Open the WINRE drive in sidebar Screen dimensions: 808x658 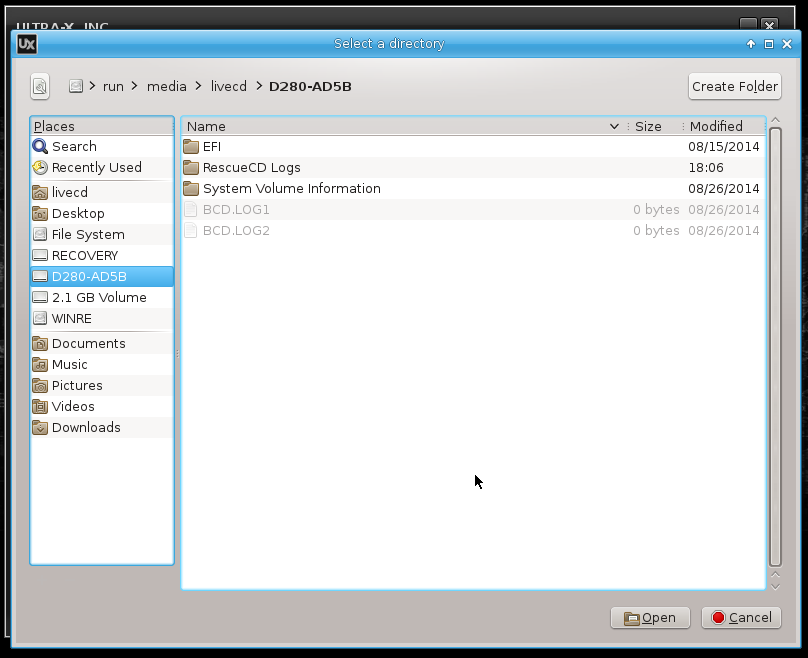coord(71,319)
